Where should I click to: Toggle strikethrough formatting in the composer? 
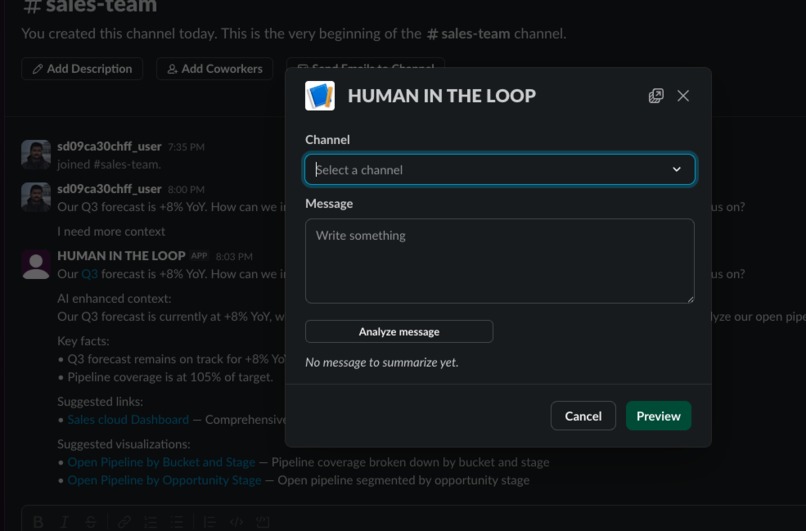coord(90,522)
